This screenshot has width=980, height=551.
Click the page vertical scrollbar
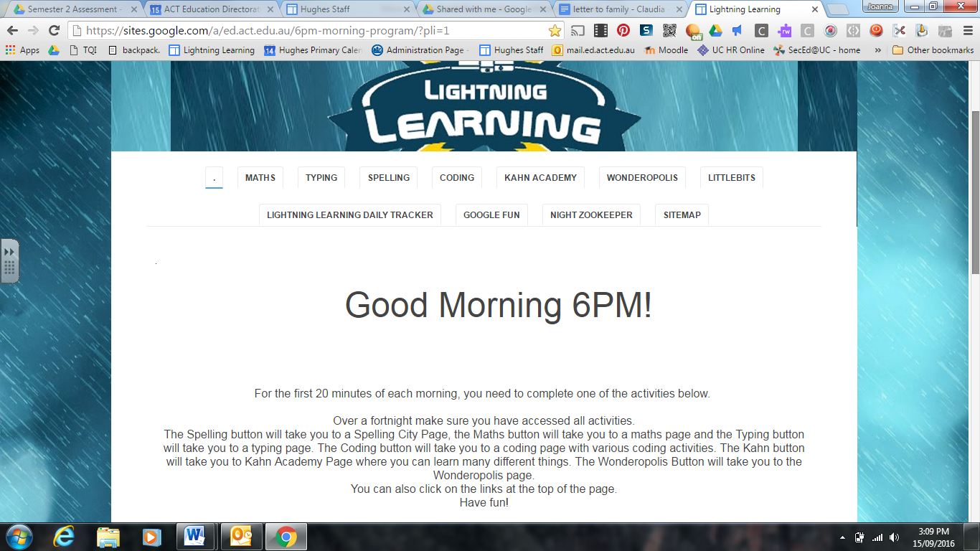coord(975,192)
